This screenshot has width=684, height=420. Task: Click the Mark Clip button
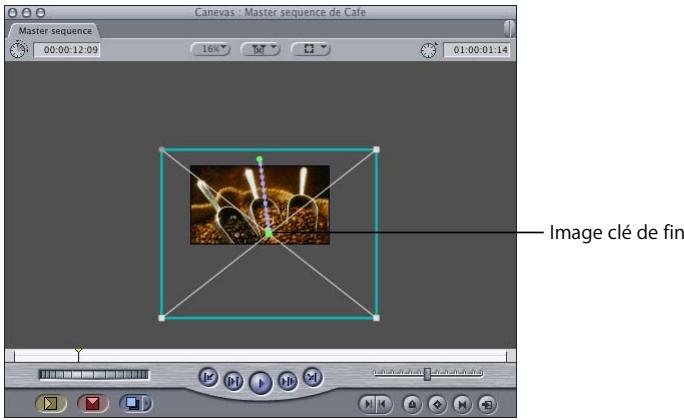pos(462,404)
